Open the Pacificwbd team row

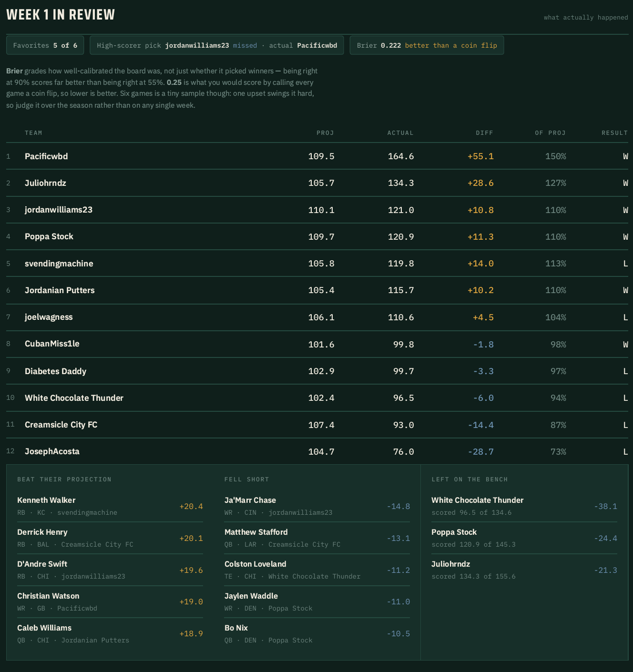(x=317, y=156)
